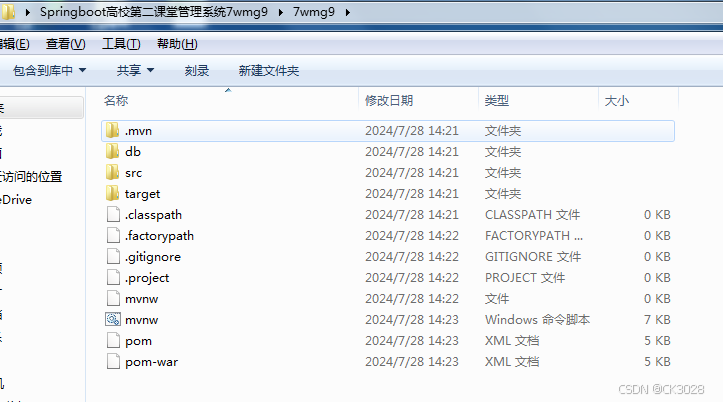This screenshot has height=402, width=723.
Task: Open the 编辑(E) menu
Action: 15,44
